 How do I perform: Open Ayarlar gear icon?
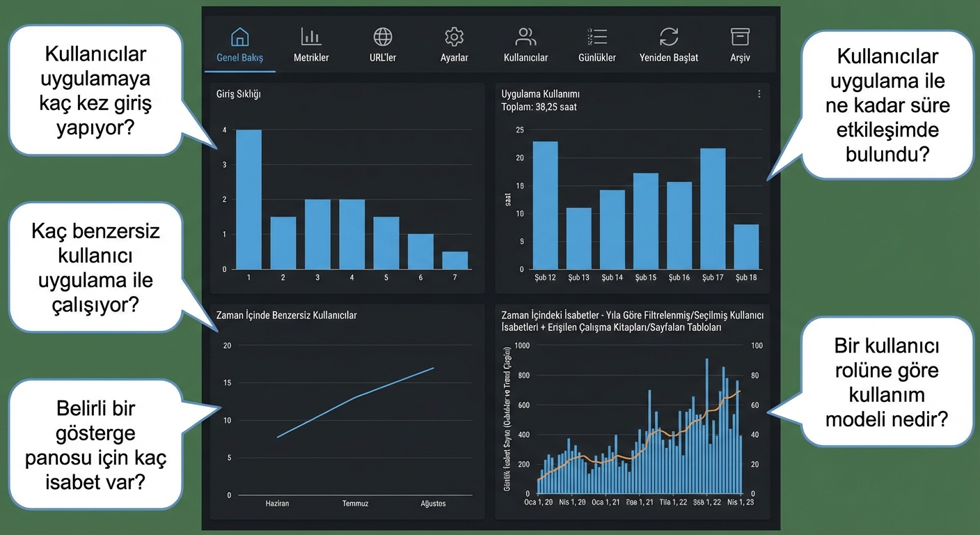point(455,36)
